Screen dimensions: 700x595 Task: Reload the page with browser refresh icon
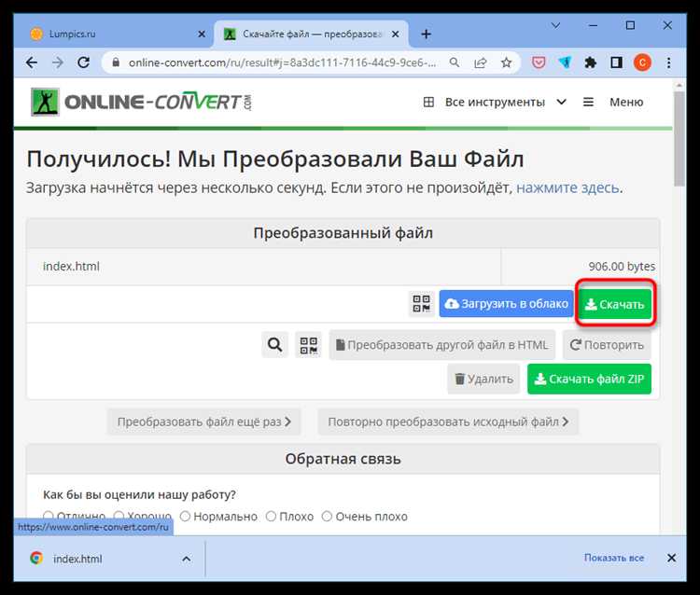(84, 62)
